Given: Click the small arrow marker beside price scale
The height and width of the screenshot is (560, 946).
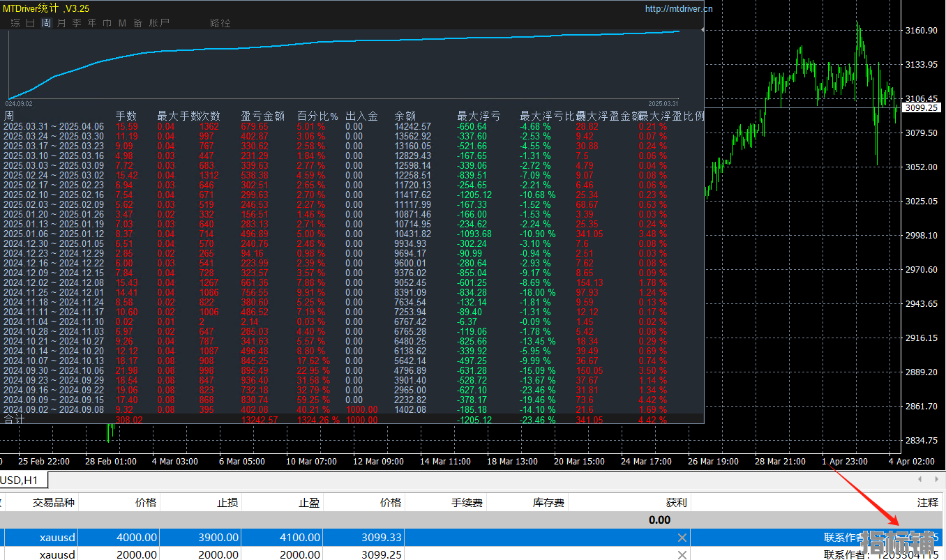Looking at the screenshot, I should pos(703,30).
